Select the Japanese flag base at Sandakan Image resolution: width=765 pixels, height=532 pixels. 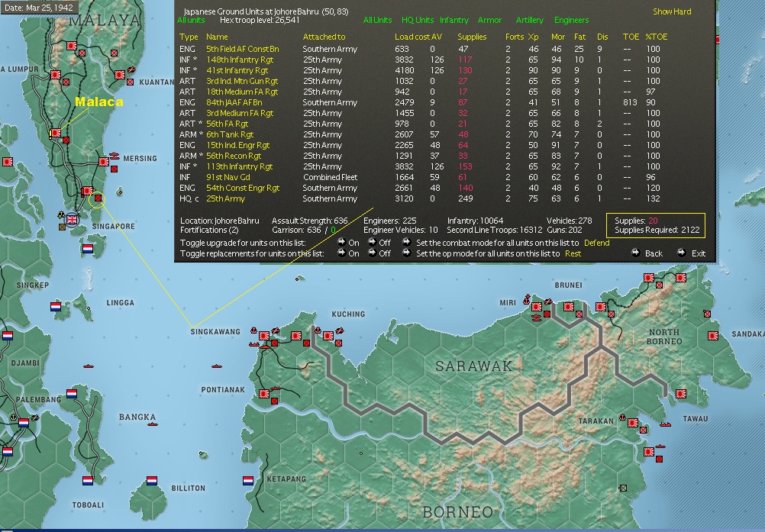point(713,336)
